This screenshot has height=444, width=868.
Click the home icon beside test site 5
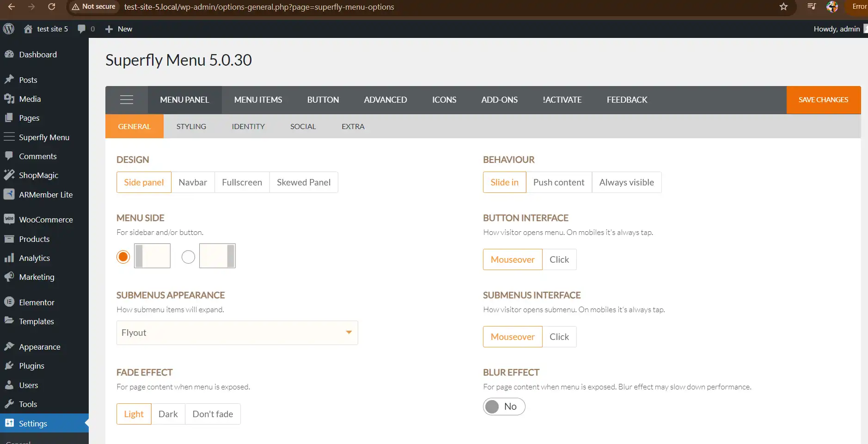point(28,29)
